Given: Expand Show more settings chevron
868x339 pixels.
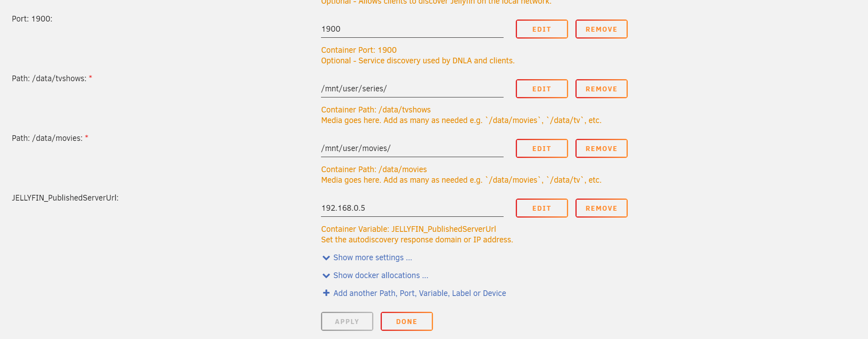Looking at the screenshot, I should [x=326, y=258].
